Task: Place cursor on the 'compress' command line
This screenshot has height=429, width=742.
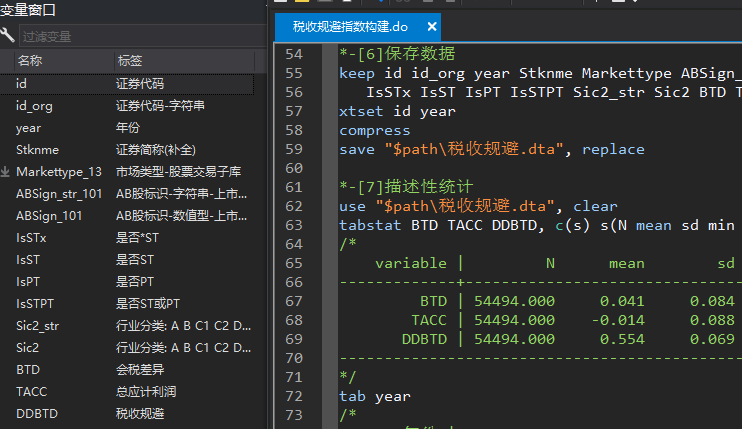Action: (x=374, y=131)
